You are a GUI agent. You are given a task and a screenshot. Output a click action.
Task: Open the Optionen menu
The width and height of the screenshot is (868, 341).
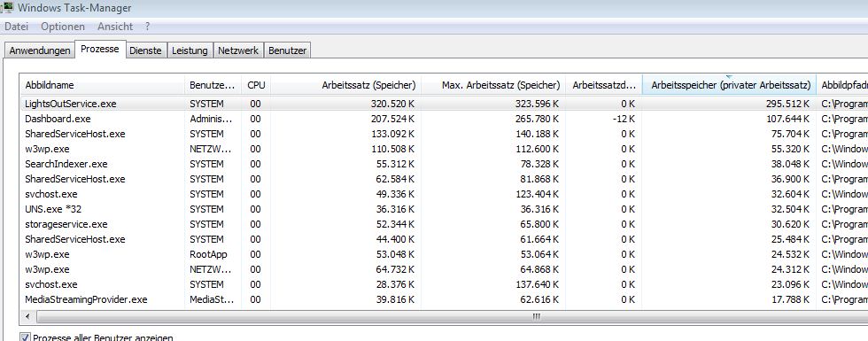63,27
